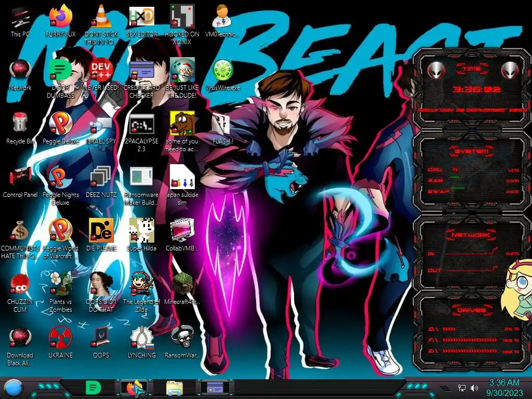Launch the Plants vs Zombies shortcut
The height and width of the screenshot is (399, 532).
point(61,292)
